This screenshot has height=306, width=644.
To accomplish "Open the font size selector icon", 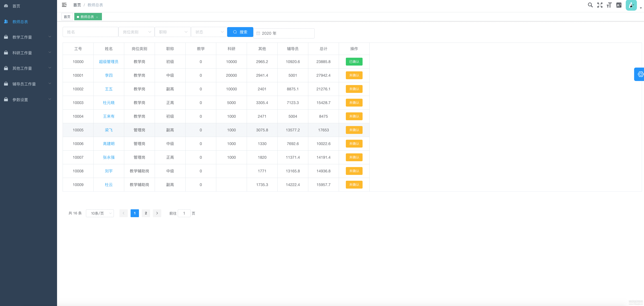I will [609, 5].
